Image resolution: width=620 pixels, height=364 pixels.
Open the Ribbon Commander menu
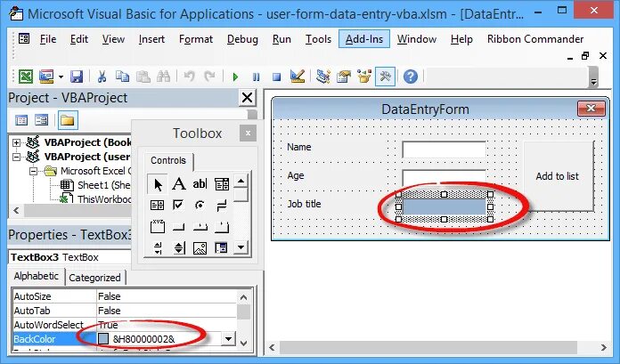tap(535, 39)
